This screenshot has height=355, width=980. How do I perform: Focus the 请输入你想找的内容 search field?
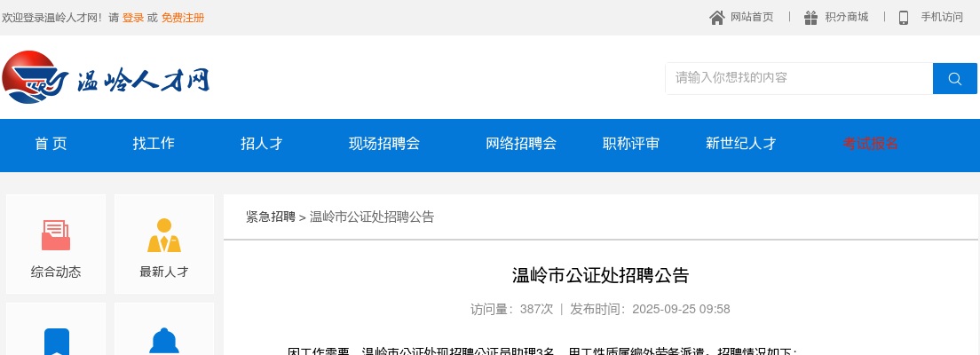pyautogui.click(x=798, y=78)
